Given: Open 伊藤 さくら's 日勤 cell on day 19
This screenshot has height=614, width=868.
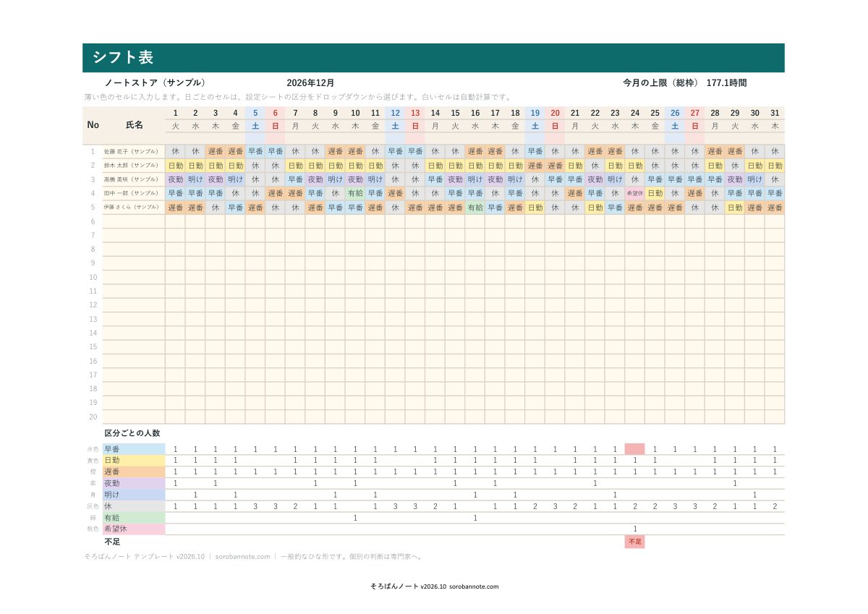Looking at the screenshot, I should point(535,208).
